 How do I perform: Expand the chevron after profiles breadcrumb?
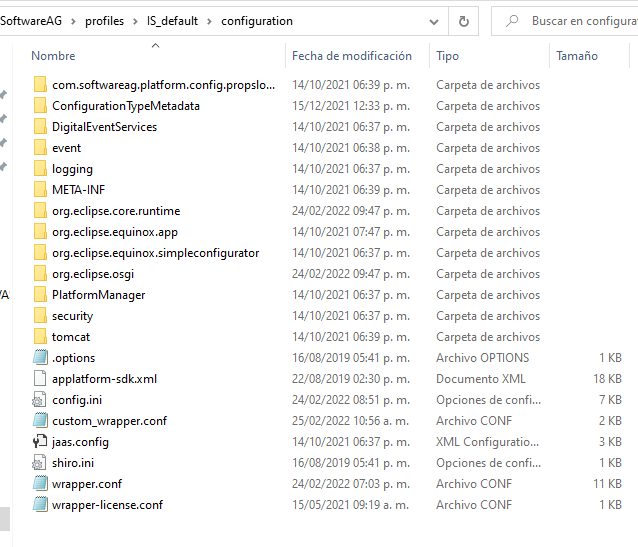pyautogui.click(x=135, y=21)
